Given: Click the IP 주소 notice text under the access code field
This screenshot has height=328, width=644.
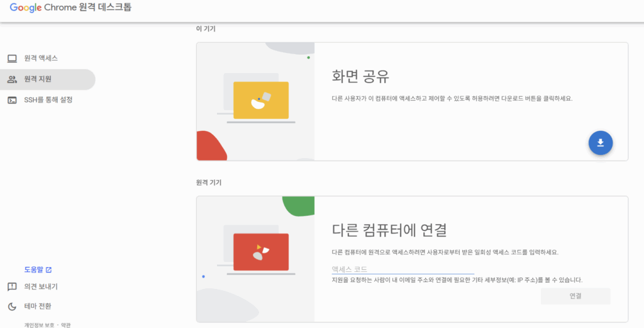Looking at the screenshot, I should (x=457, y=280).
